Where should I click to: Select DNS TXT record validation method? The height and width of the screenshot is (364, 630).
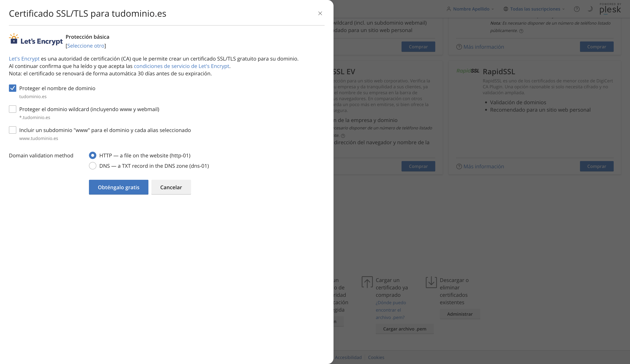coord(92,166)
